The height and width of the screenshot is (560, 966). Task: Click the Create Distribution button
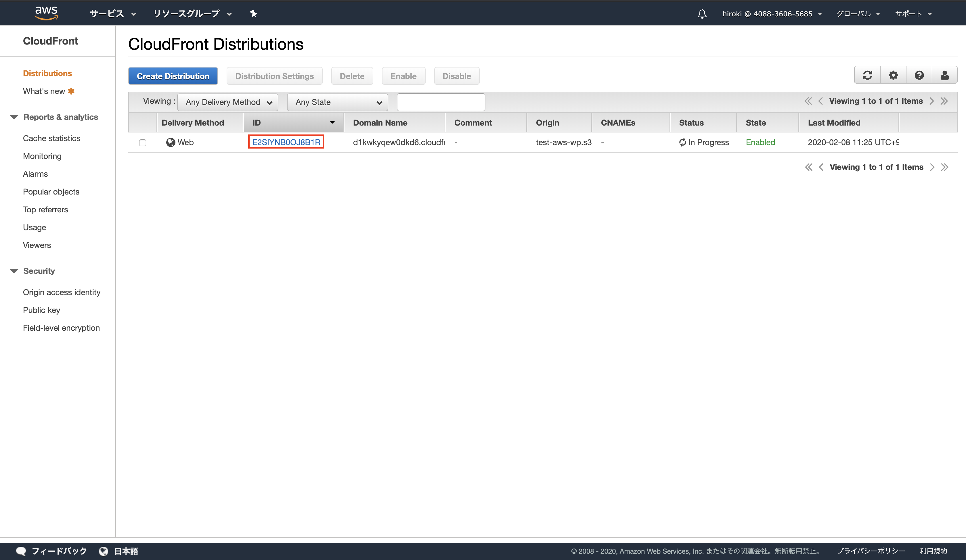click(x=173, y=76)
